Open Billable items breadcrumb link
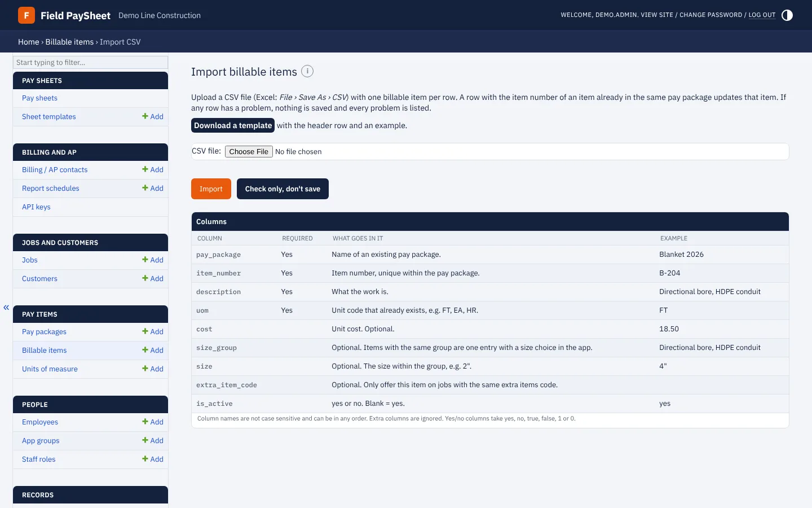 pyautogui.click(x=69, y=42)
